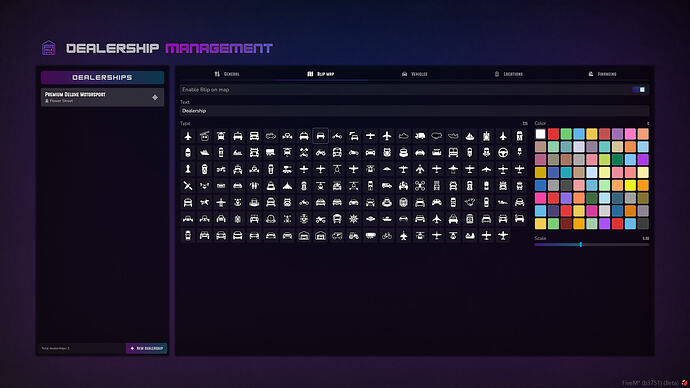Choose the crossed wrenches blip icon
Screen dimensions: 690x388
[x=304, y=152]
